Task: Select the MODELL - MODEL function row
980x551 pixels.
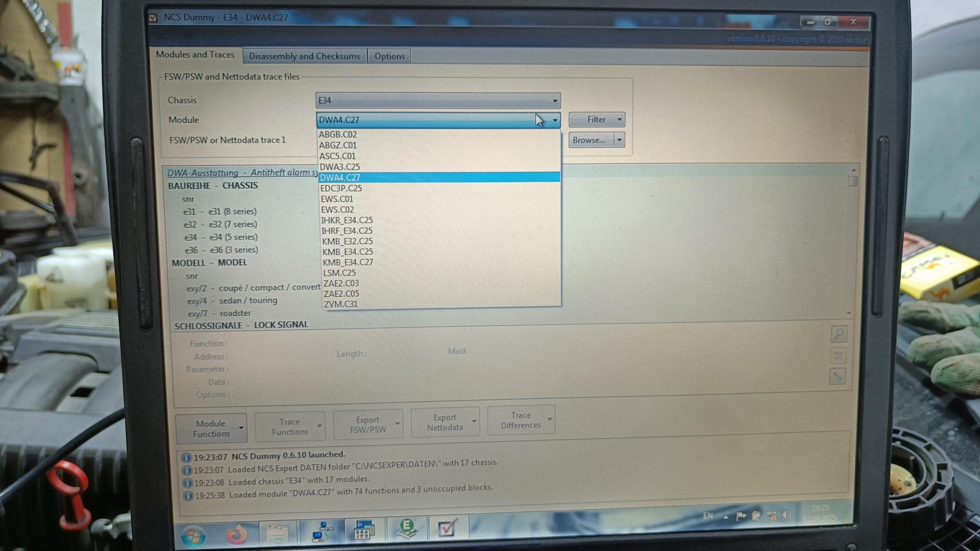Action: click(209, 263)
